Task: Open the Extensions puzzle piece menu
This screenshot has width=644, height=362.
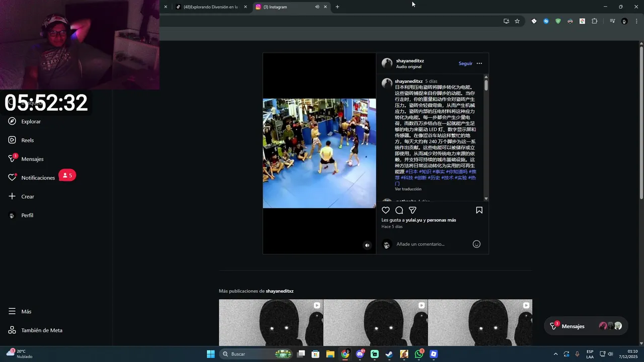Action: pos(595,21)
